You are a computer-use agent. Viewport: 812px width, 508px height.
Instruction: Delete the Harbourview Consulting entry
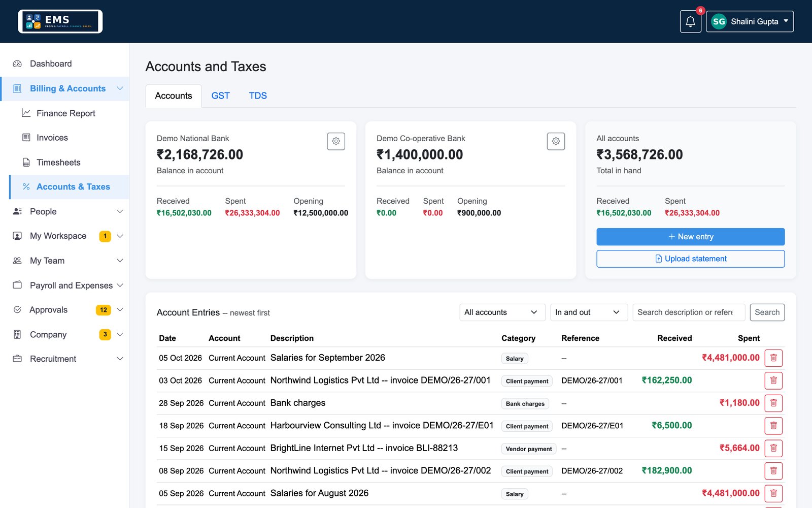click(773, 426)
